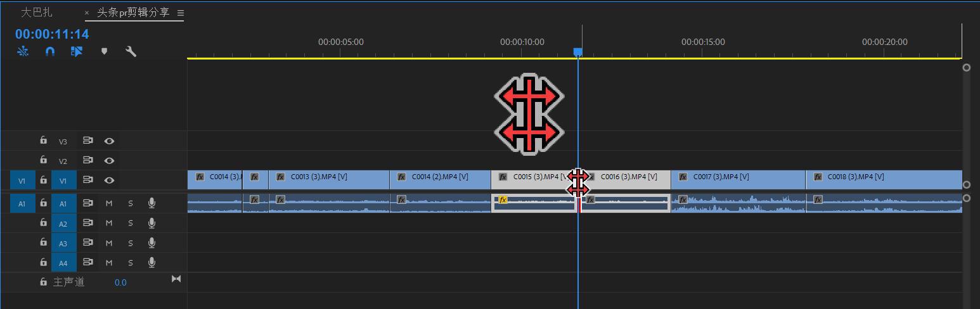Toggle A1 source patch indicator
Viewport: 980px width, 309px height.
coord(22,204)
